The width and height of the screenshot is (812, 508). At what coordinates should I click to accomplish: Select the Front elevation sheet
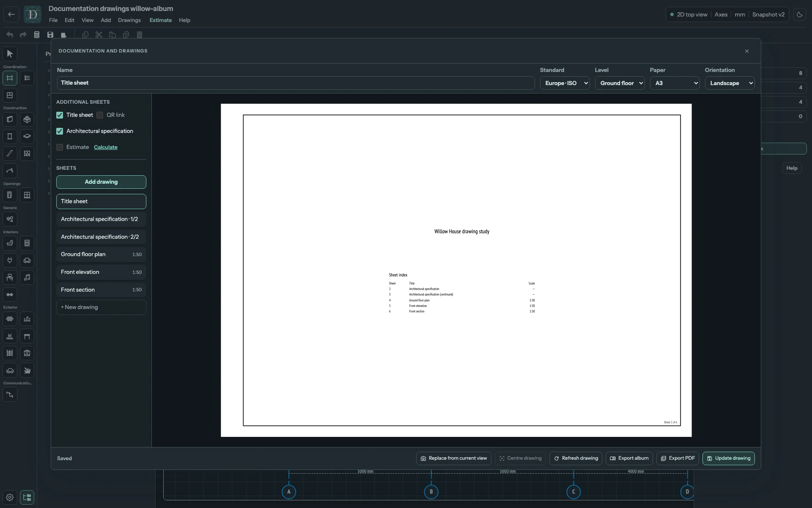pos(101,272)
